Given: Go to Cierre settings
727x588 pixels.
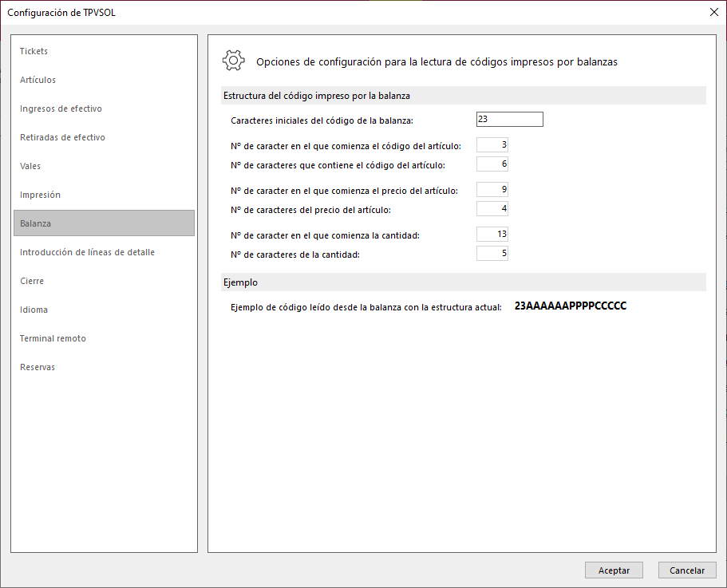Looking at the screenshot, I should click(104, 281).
